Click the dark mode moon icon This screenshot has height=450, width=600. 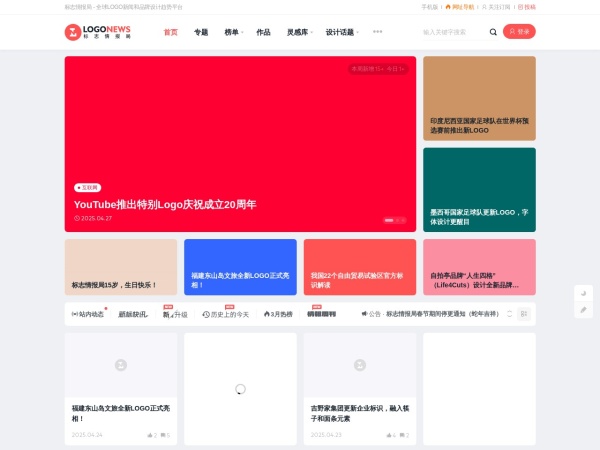(x=583, y=293)
